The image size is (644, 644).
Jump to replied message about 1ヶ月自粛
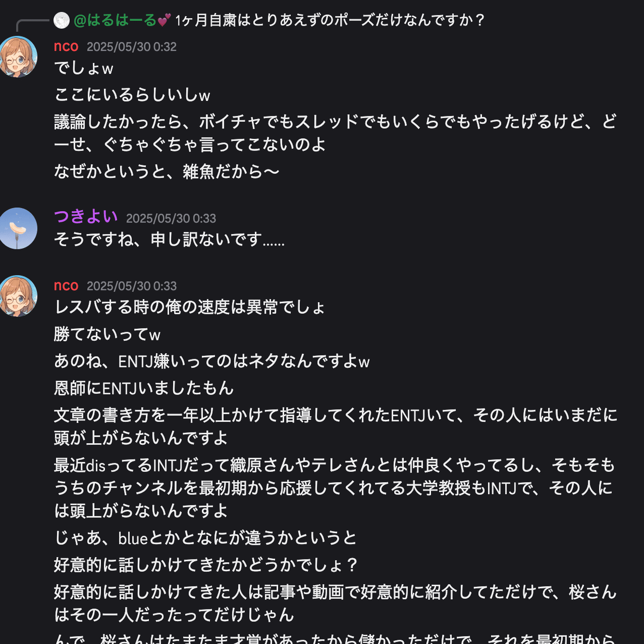pyautogui.click(x=330, y=20)
